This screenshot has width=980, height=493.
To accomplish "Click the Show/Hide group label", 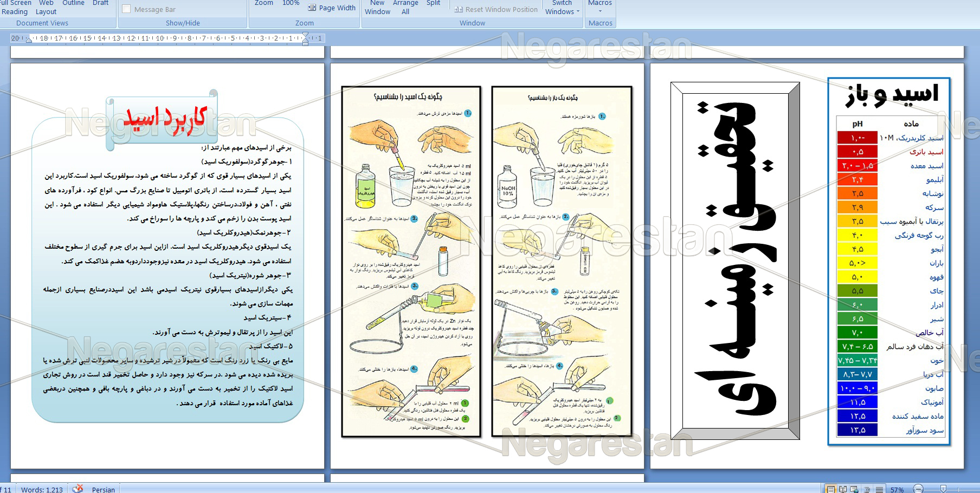I will [x=183, y=23].
